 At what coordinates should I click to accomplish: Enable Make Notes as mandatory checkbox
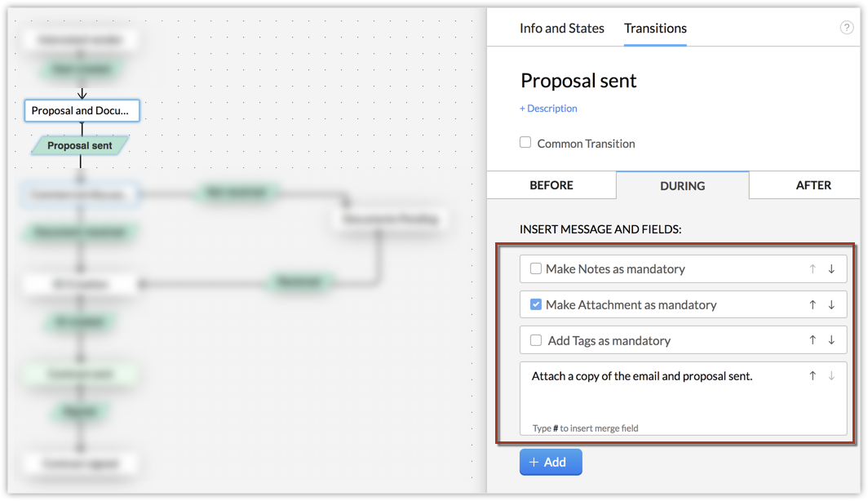coord(536,268)
